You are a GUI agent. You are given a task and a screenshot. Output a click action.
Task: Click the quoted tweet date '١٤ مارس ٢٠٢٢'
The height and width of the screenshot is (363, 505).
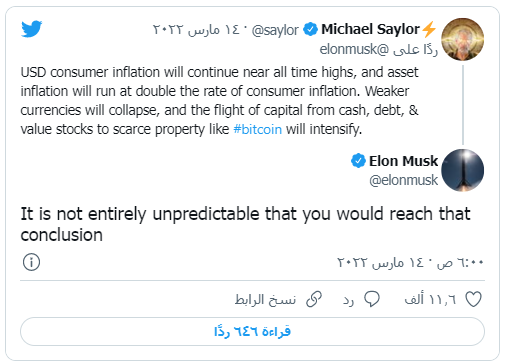coord(196,30)
